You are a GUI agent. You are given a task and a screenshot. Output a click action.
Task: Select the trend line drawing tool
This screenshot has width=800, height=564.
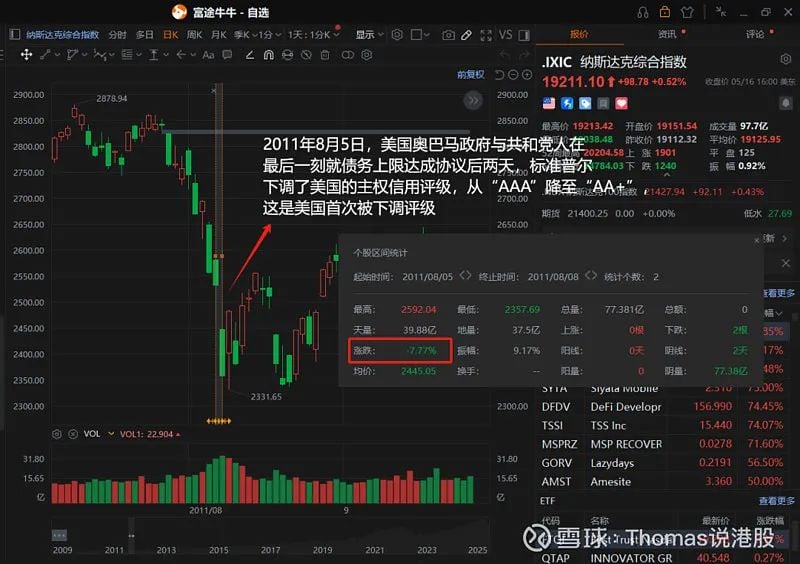click(45, 55)
